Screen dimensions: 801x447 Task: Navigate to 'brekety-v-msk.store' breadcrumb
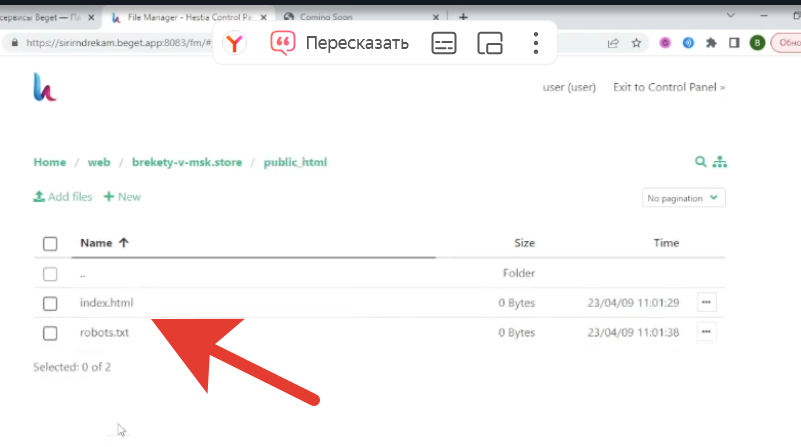185,162
